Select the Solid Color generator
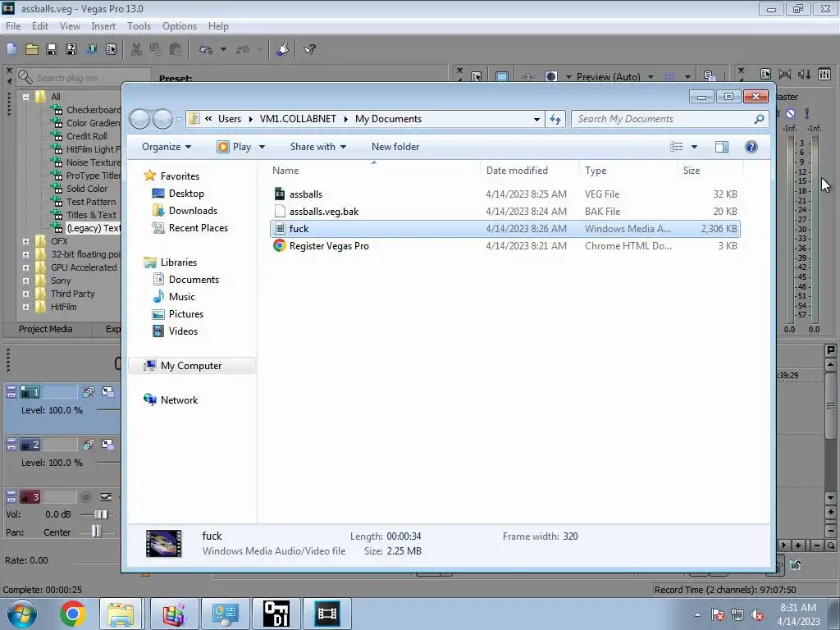840x630 pixels. click(86, 189)
